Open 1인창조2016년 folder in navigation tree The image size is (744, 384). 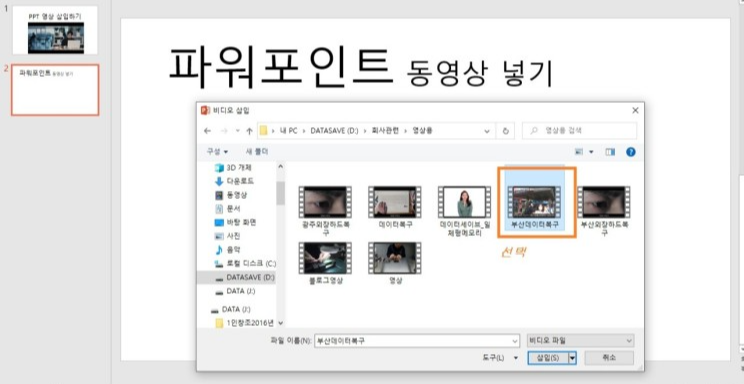[x=245, y=323]
